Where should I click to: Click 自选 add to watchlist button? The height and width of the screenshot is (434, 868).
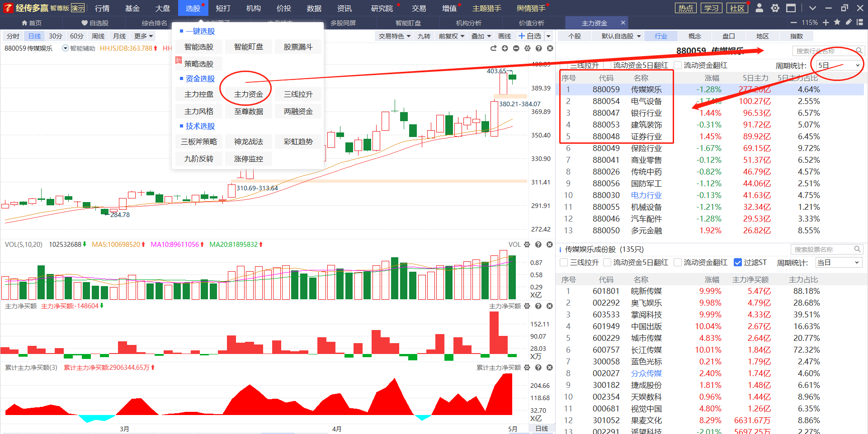(530, 36)
